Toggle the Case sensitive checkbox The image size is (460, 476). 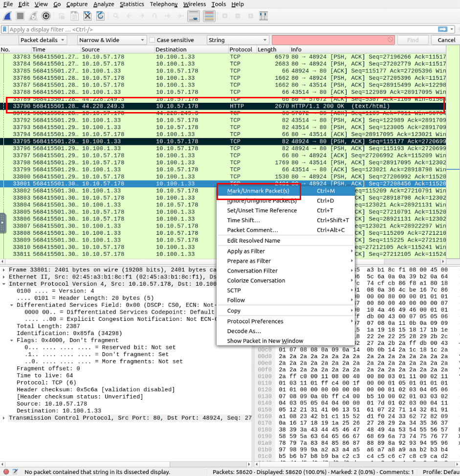(152, 40)
